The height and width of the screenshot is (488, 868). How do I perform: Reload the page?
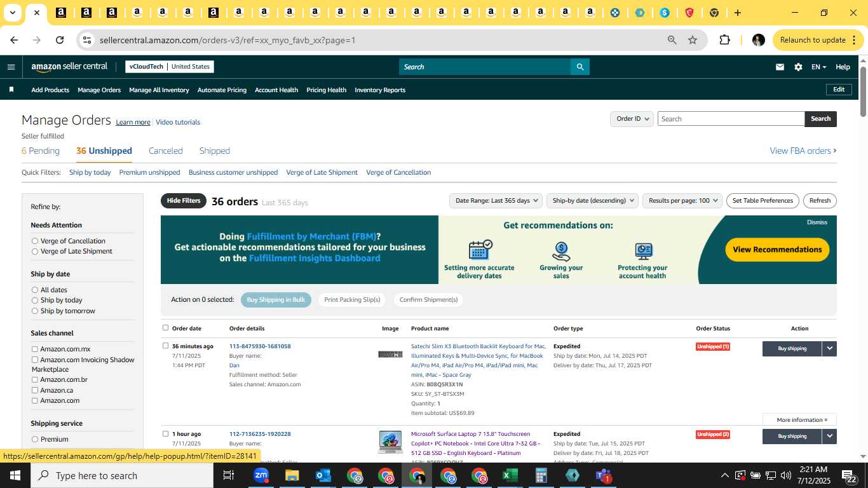[60, 40]
